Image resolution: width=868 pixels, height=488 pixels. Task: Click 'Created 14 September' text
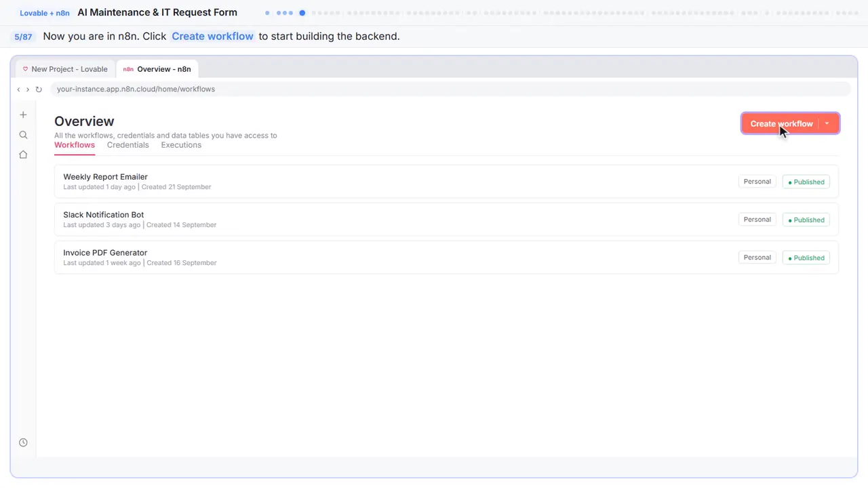tap(182, 225)
